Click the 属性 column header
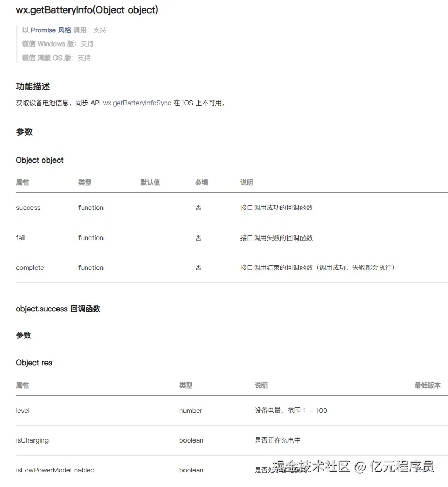 point(22,183)
